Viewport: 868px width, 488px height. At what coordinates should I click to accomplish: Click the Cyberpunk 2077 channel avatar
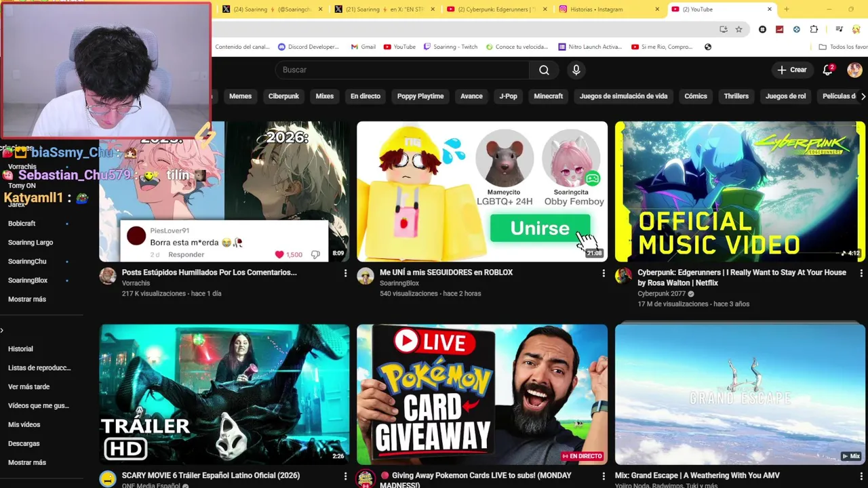point(623,275)
